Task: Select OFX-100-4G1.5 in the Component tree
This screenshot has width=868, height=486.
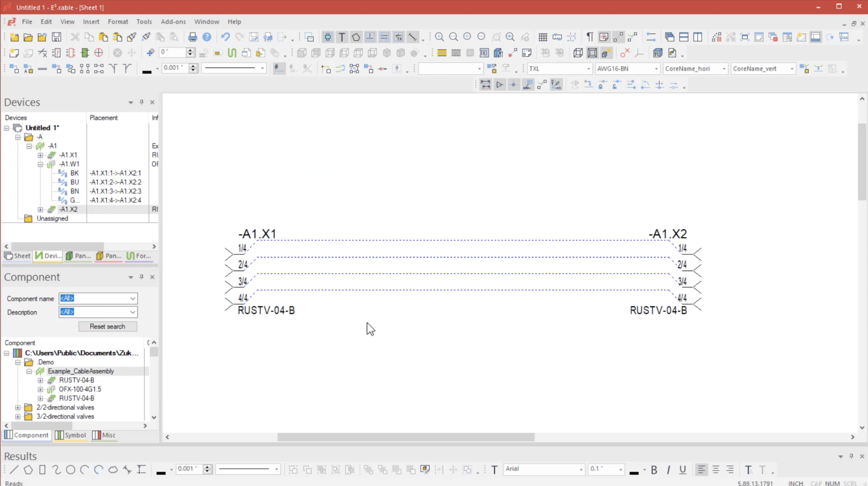Action: click(80, 389)
